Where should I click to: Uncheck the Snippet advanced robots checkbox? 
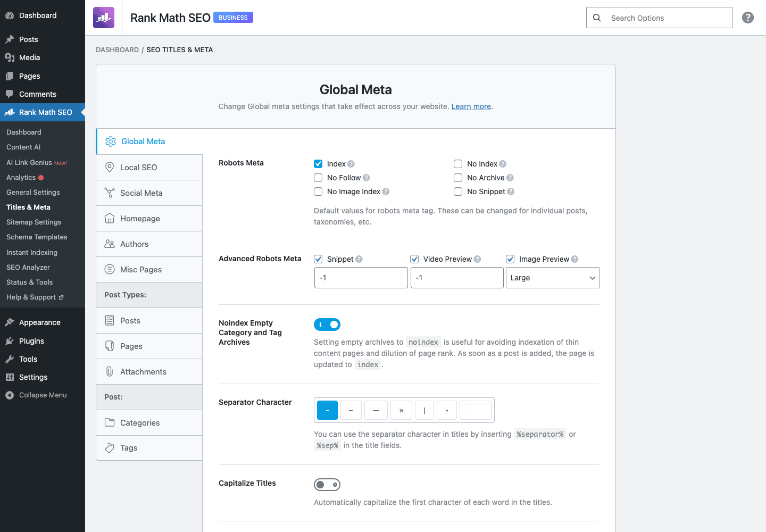coord(318,259)
